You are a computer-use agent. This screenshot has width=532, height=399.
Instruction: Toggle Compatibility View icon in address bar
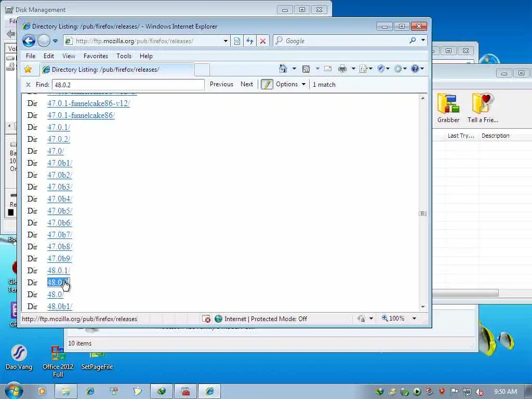[x=237, y=41]
